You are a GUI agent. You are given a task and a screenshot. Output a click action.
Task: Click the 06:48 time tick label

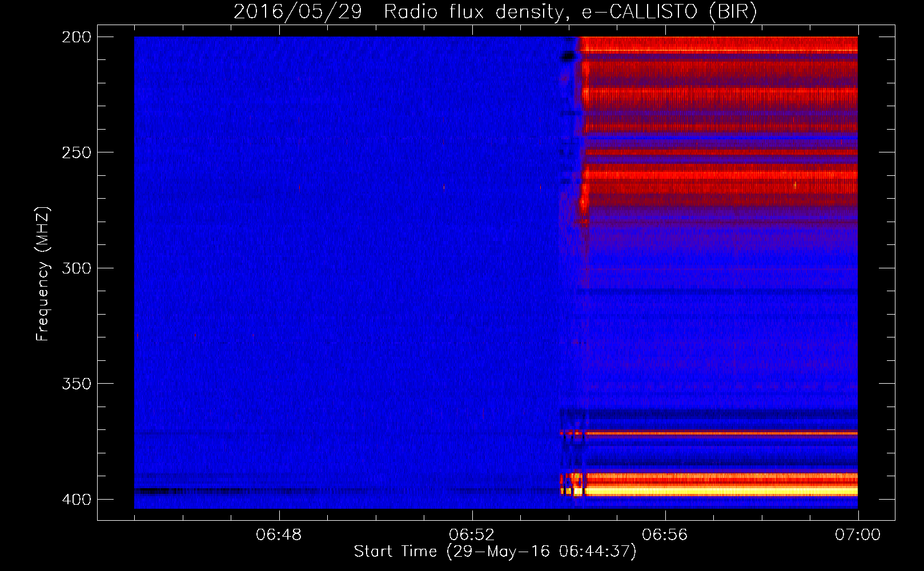click(x=279, y=535)
